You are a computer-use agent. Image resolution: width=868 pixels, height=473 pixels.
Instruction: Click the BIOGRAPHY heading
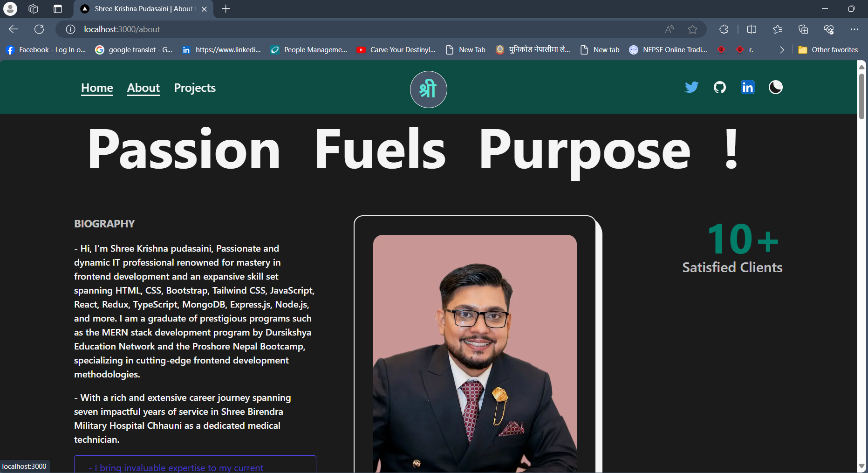(x=104, y=224)
